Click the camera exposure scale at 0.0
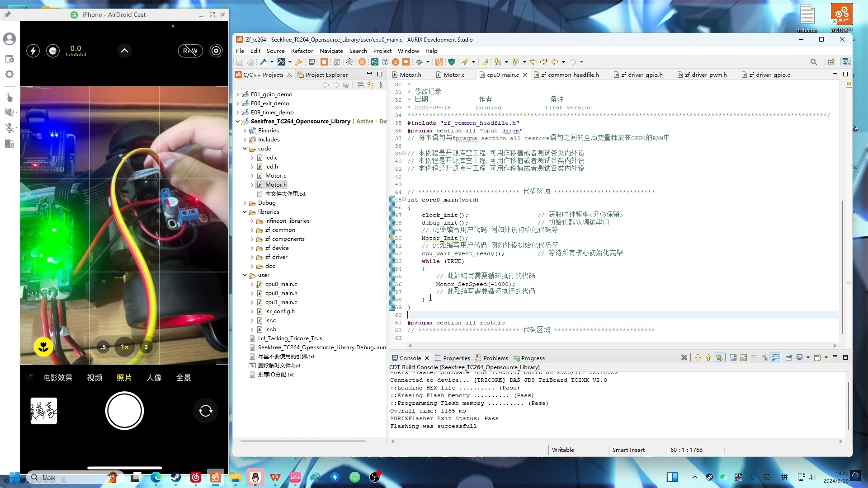 tap(75, 51)
